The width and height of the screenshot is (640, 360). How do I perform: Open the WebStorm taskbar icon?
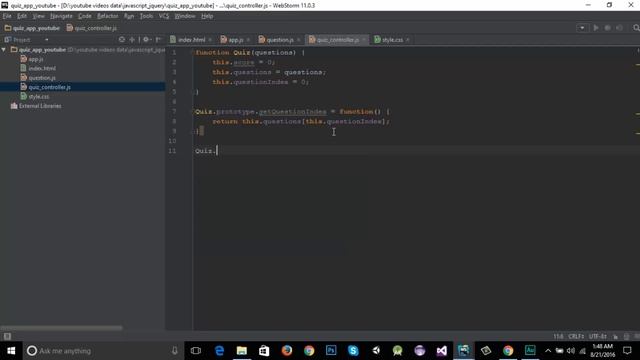pos(464,351)
